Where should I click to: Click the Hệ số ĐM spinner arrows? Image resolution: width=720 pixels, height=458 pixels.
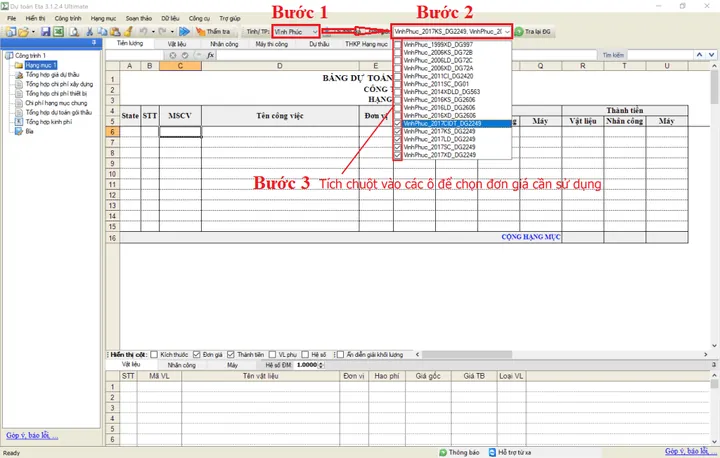click(x=321, y=365)
